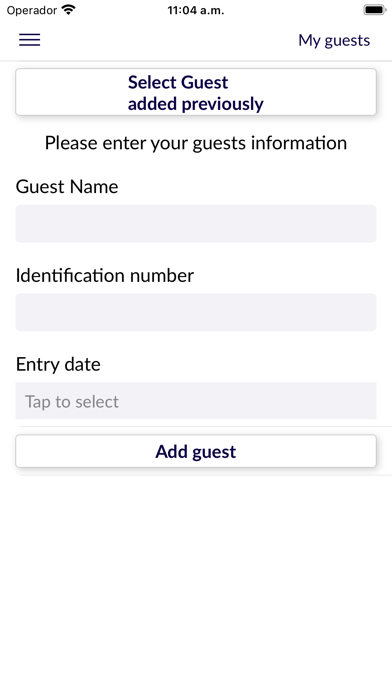Tap the Identification number field label

coord(105,275)
